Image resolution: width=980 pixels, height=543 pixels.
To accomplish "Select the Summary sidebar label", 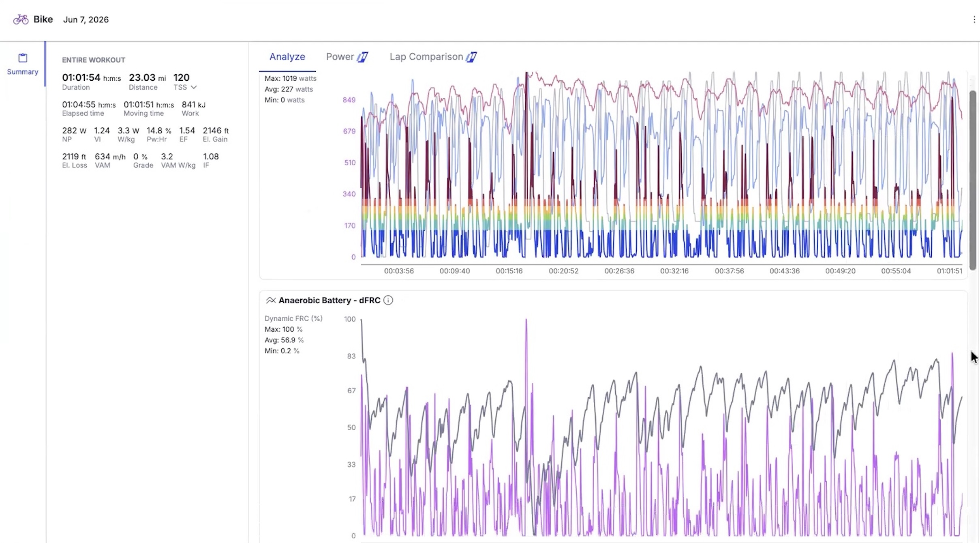I will 23,72.
